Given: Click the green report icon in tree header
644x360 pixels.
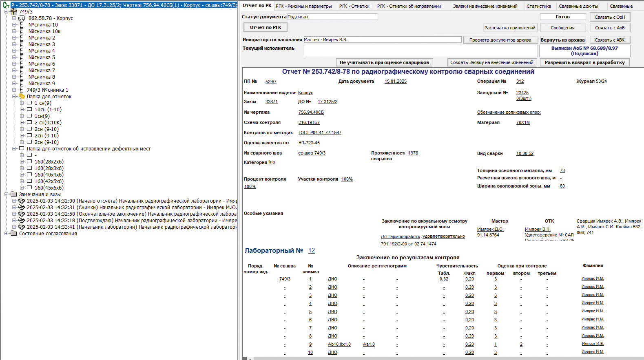Looking at the screenshot, I should (x=6, y=5).
